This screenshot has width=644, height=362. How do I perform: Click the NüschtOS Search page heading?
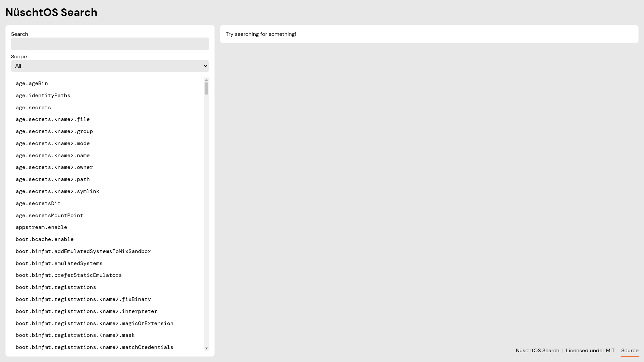pos(51,12)
